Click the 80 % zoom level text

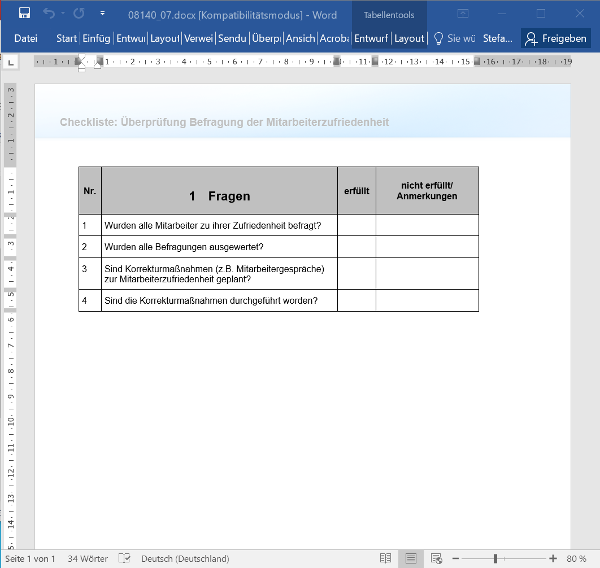(576, 558)
